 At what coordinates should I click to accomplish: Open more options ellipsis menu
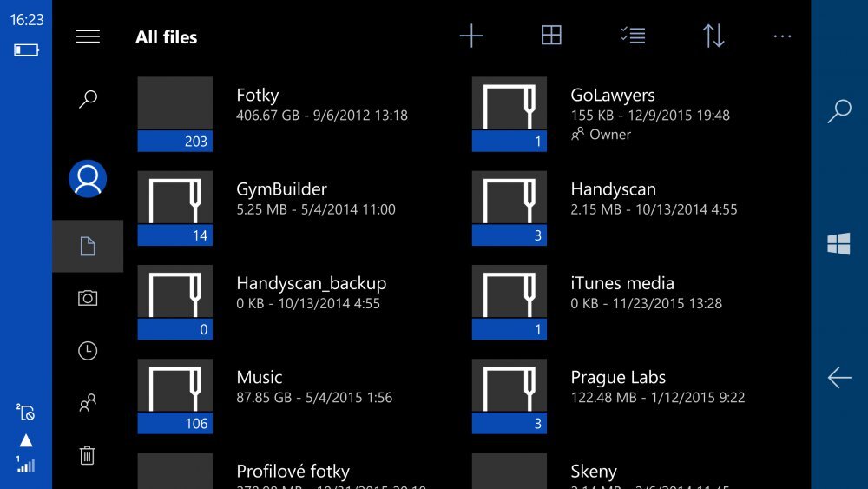pos(782,36)
